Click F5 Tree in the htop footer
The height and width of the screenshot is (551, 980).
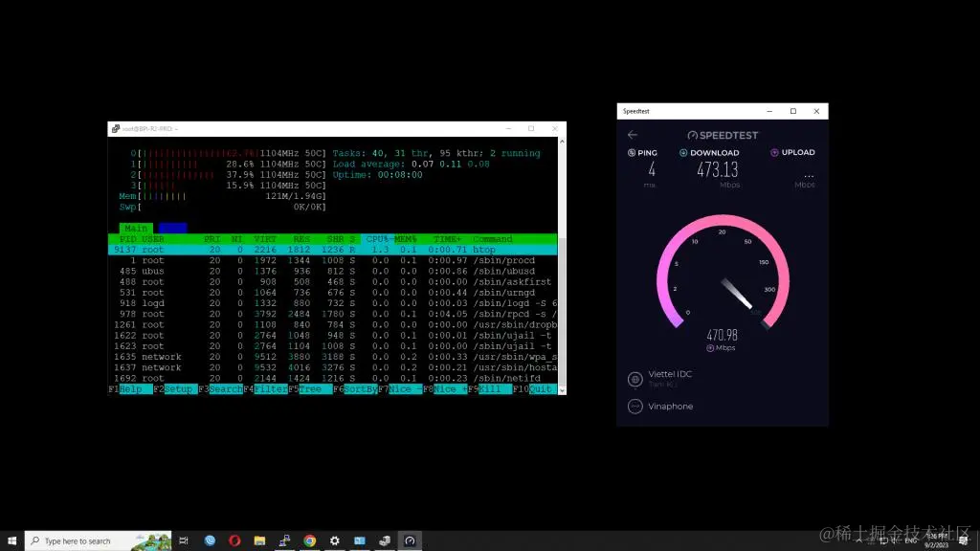(311, 389)
